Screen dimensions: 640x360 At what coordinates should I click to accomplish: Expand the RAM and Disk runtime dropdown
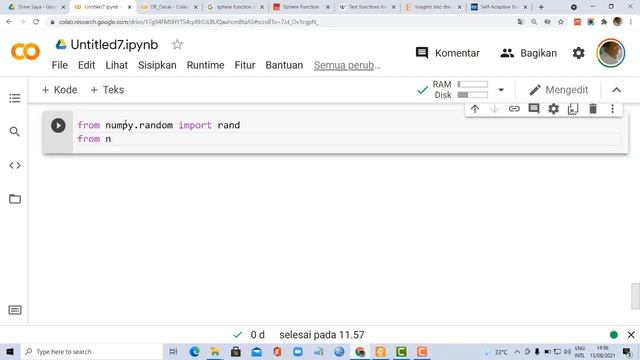[501, 90]
